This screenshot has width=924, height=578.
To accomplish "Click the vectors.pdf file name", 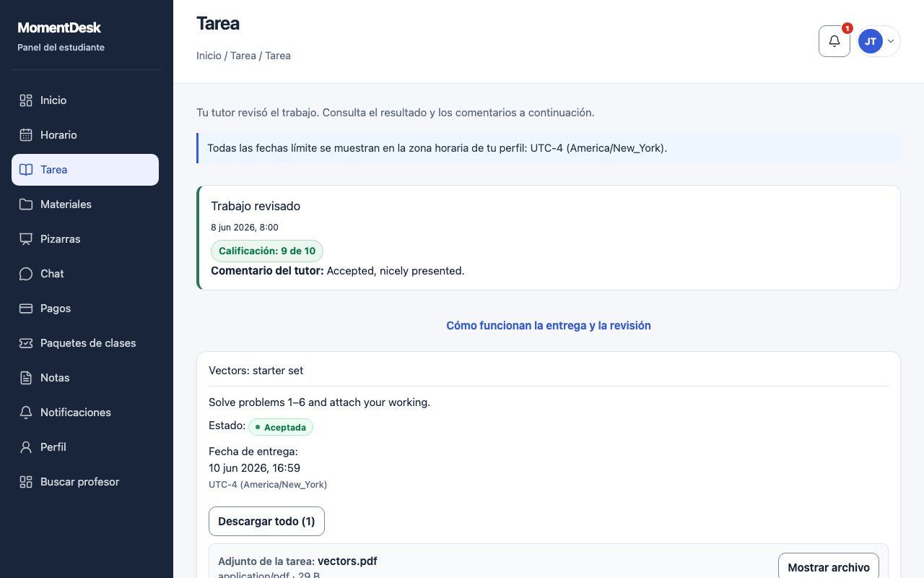I will pyautogui.click(x=347, y=561).
